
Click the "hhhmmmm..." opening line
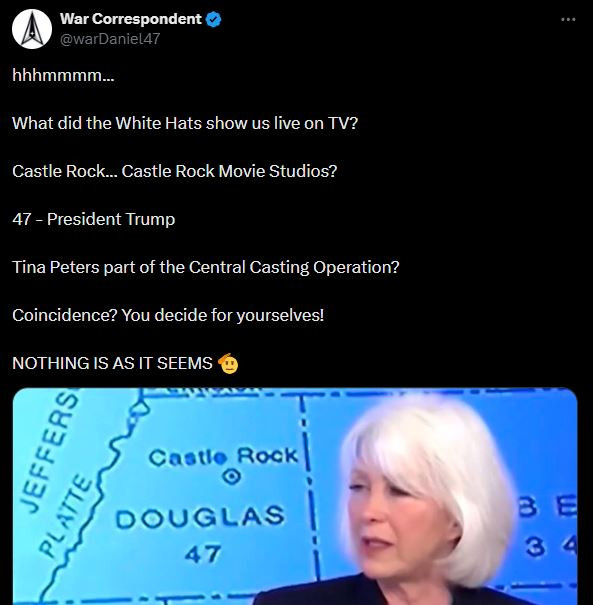pos(63,75)
